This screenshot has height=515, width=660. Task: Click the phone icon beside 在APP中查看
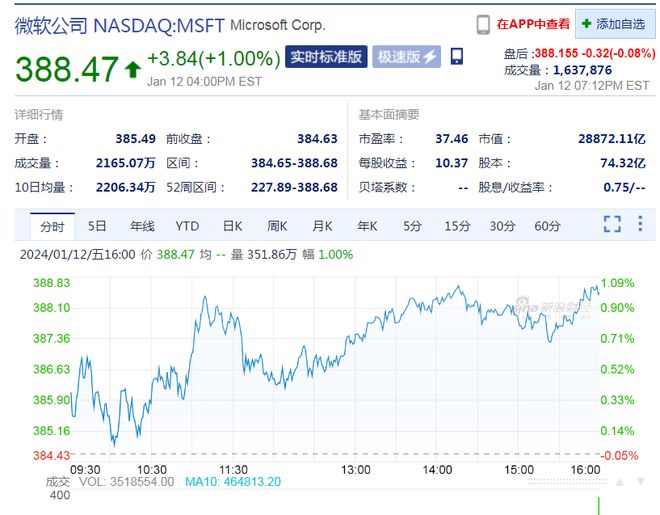[x=483, y=24]
